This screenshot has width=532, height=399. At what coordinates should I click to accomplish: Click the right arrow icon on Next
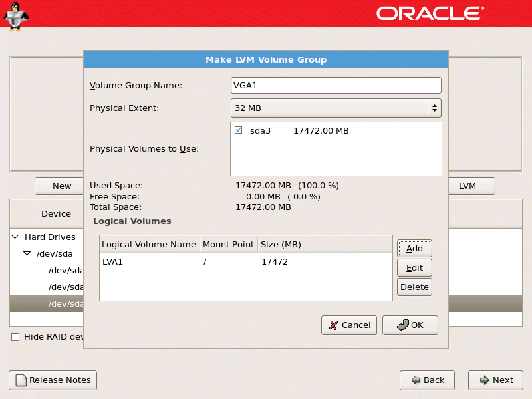tap(485, 380)
